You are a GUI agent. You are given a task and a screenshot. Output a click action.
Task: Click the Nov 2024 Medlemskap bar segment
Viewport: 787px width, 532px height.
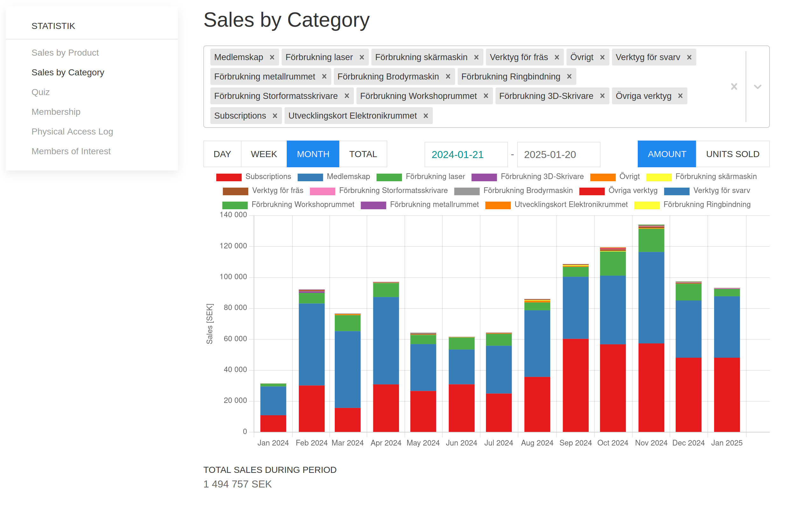650,298
